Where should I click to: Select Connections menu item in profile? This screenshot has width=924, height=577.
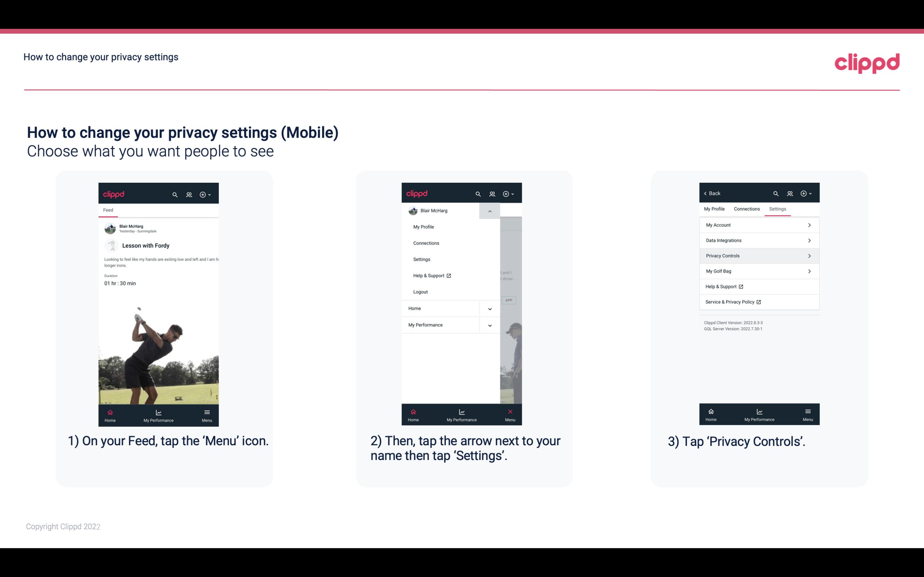coord(426,243)
